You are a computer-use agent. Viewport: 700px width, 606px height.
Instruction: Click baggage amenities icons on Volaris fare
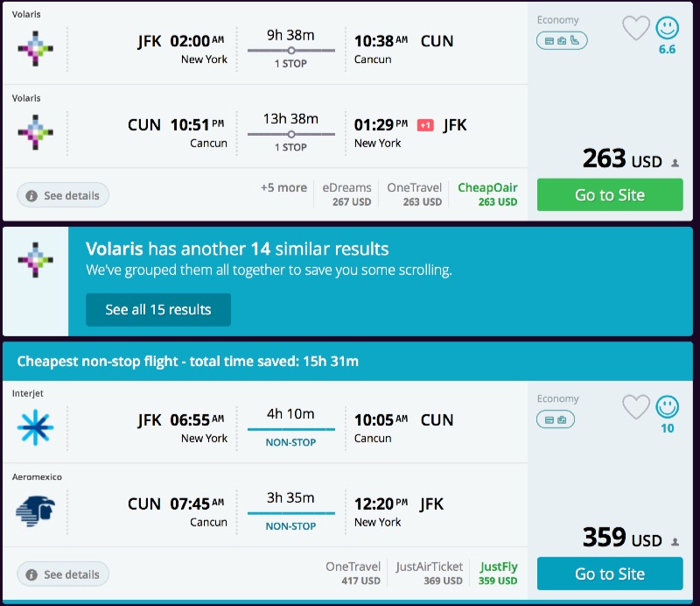[x=561, y=40]
